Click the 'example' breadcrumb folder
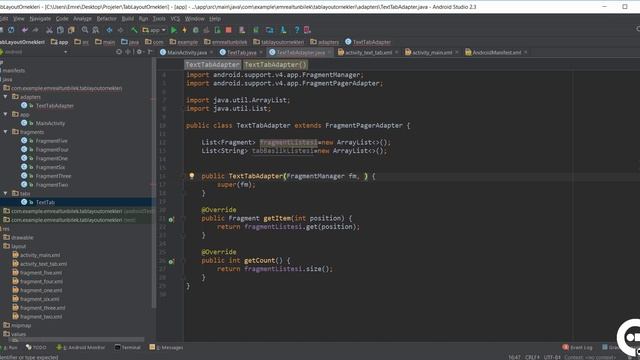The image size is (640, 360). click(x=184, y=42)
